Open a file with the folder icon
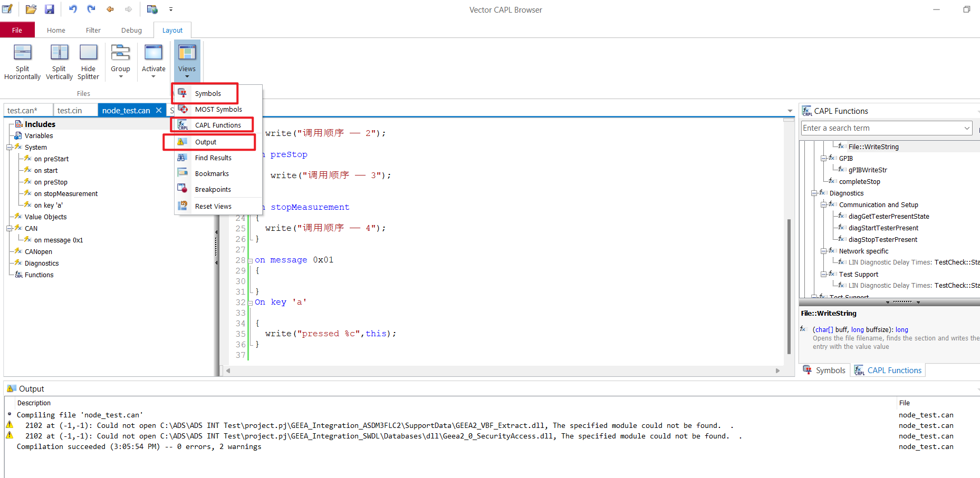This screenshot has height=478, width=980. pos(31,9)
